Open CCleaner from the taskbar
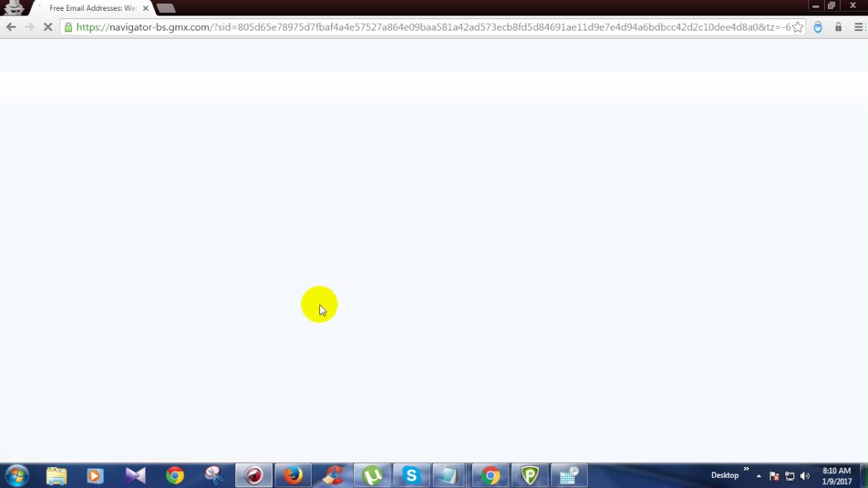This screenshot has width=868, height=488. click(332, 476)
